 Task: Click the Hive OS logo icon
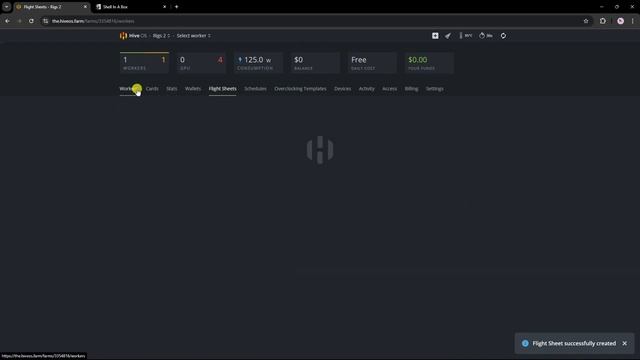(123, 36)
